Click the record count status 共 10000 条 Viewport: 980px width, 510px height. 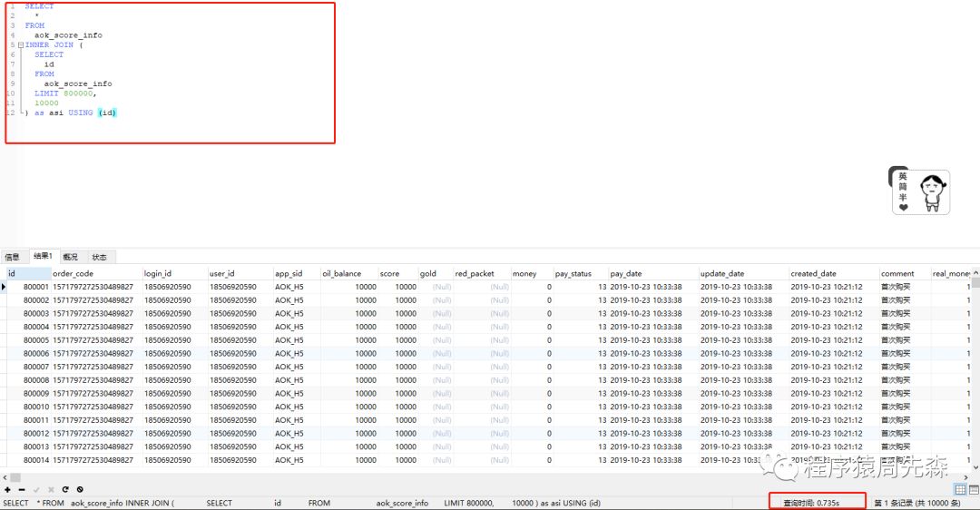click(917, 503)
